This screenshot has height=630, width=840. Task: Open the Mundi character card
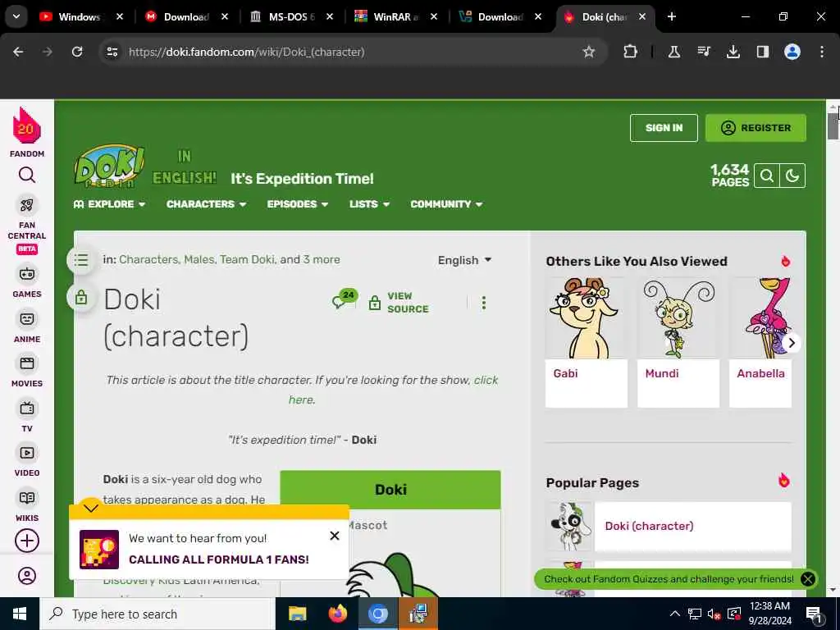pos(678,342)
